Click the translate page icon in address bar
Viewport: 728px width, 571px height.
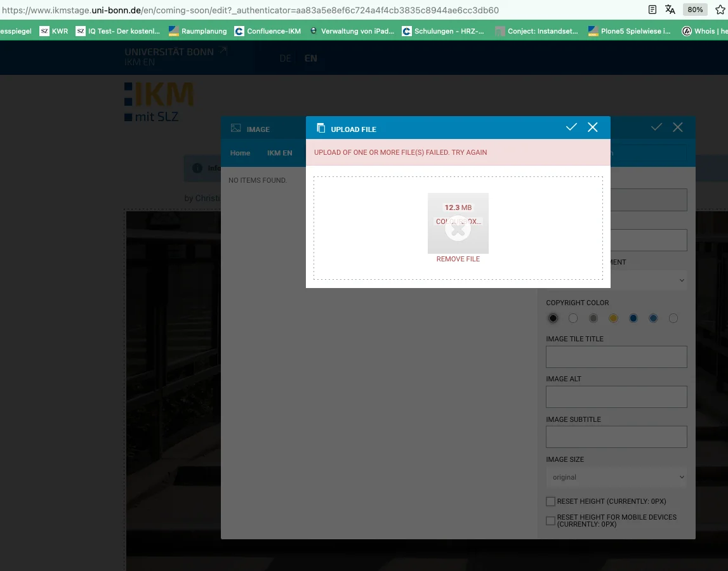[x=670, y=10]
